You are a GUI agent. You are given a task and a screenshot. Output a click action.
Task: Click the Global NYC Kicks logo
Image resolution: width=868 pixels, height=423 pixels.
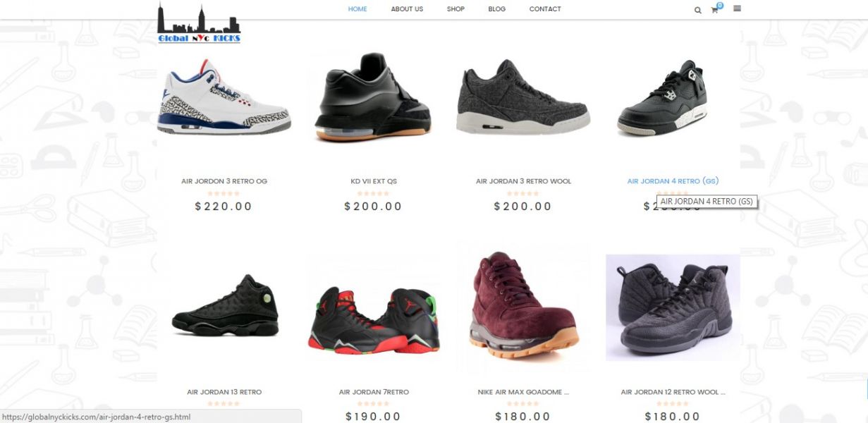pos(199,24)
